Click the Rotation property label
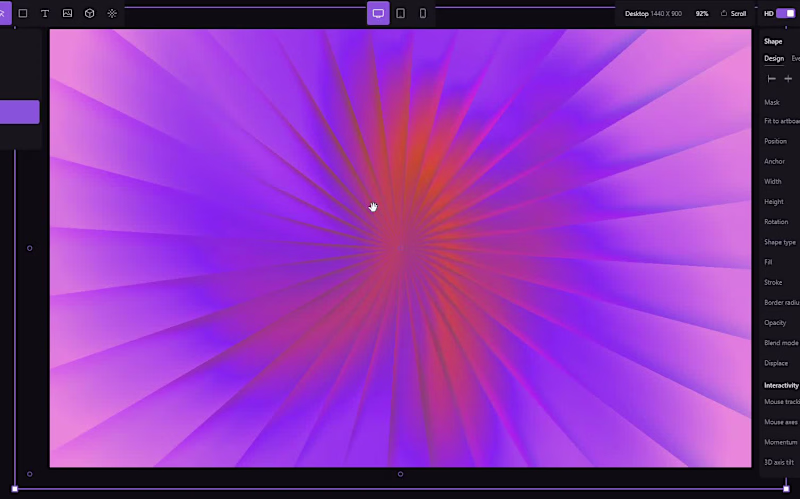The image size is (800, 499). 776,221
